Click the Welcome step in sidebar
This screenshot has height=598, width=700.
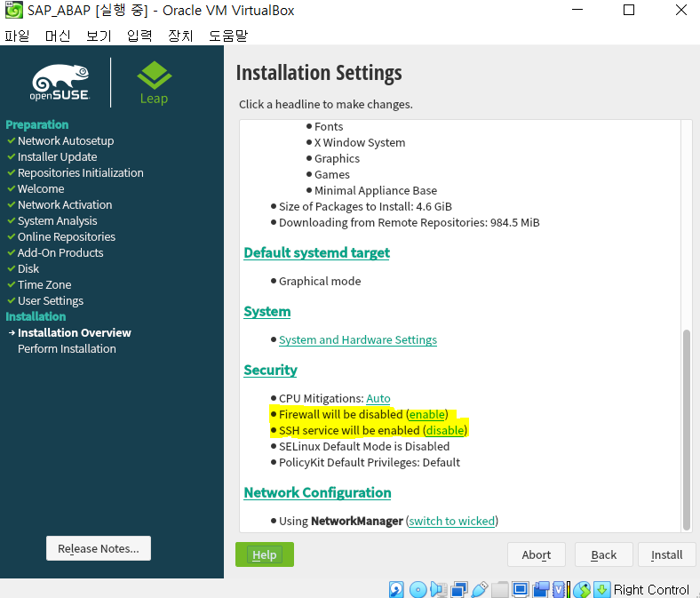(x=41, y=189)
